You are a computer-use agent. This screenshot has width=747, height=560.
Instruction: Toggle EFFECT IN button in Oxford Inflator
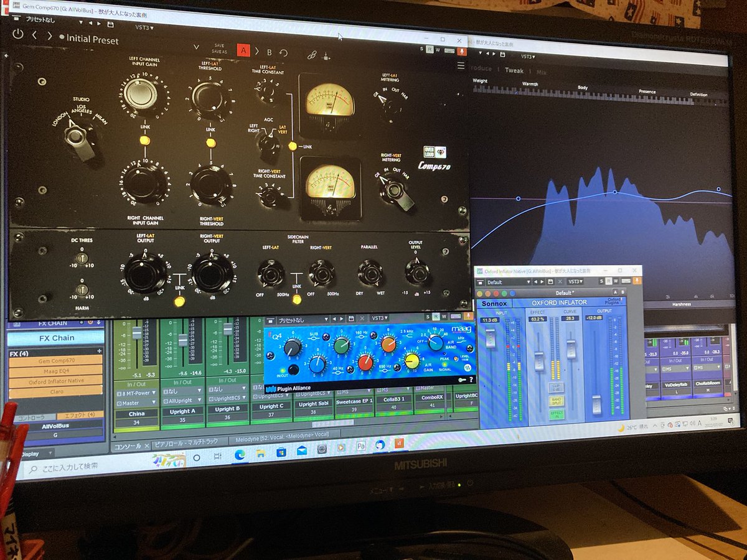point(557,414)
